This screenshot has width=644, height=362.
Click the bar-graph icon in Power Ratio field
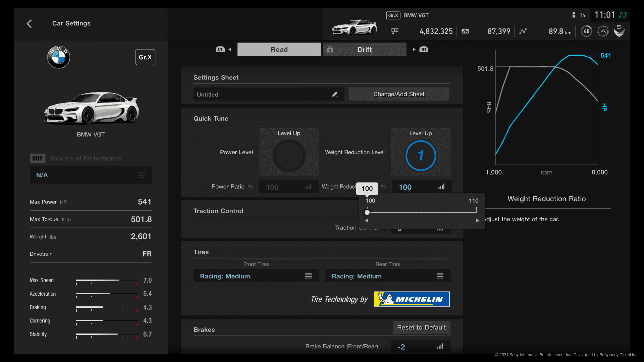(x=309, y=187)
